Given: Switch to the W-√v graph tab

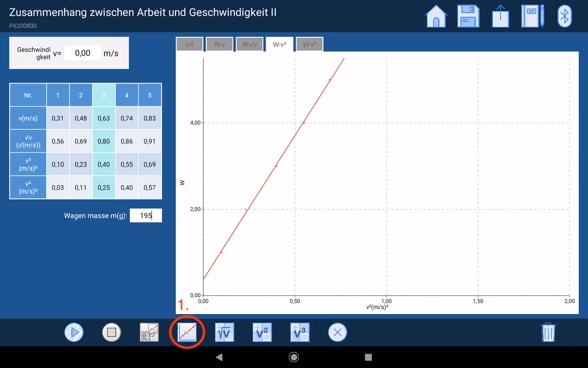Looking at the screenshot, I should point(249,44).
